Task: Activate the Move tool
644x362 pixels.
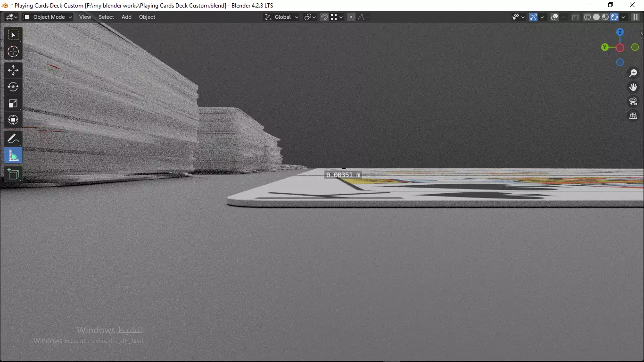Action: pos(13,70)
